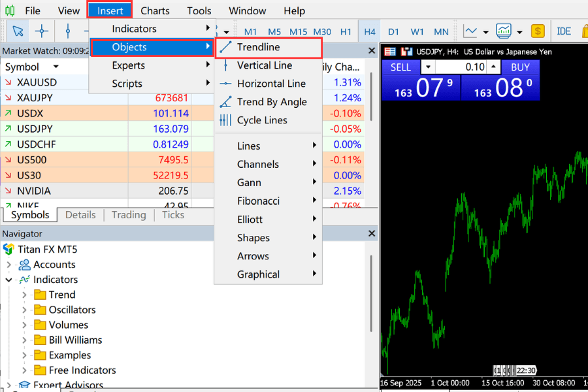Screen dimensions: 588x392
Task: Click the lot volume input field
Action: pos(461,67)
